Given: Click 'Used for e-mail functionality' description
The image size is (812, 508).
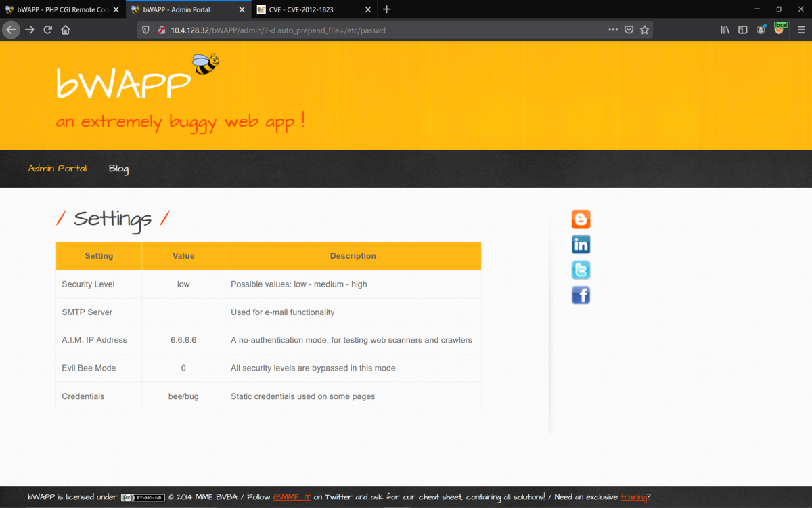Looking at the screenshot, I should 282,312.
